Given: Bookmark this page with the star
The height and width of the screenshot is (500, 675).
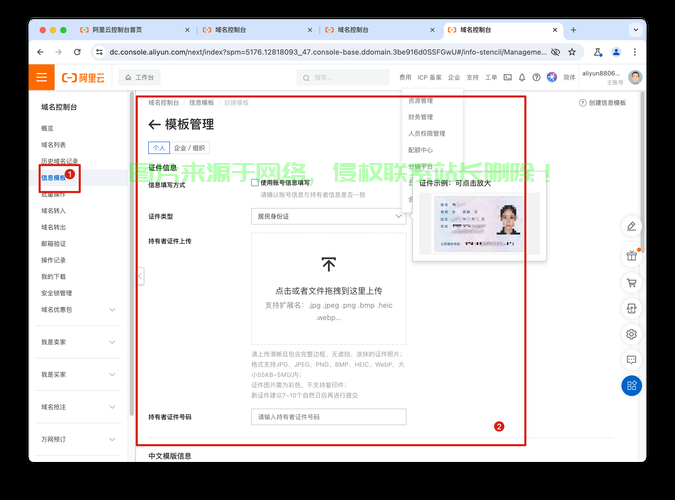Looking at the screenshot, I should [572, 52].
